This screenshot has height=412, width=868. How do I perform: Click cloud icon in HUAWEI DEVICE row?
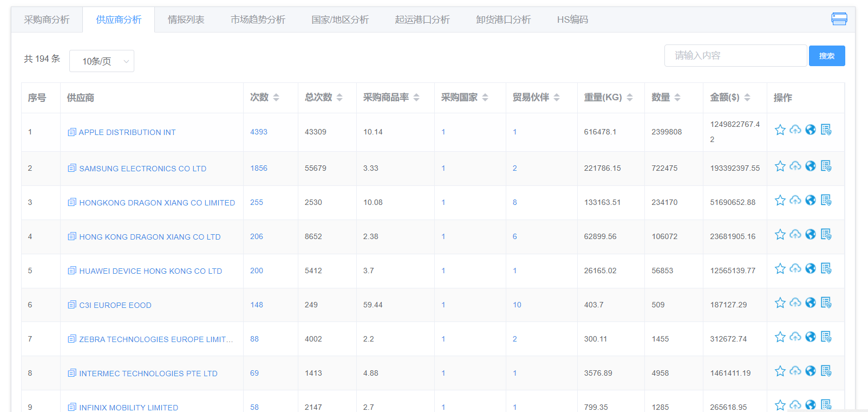795,268
